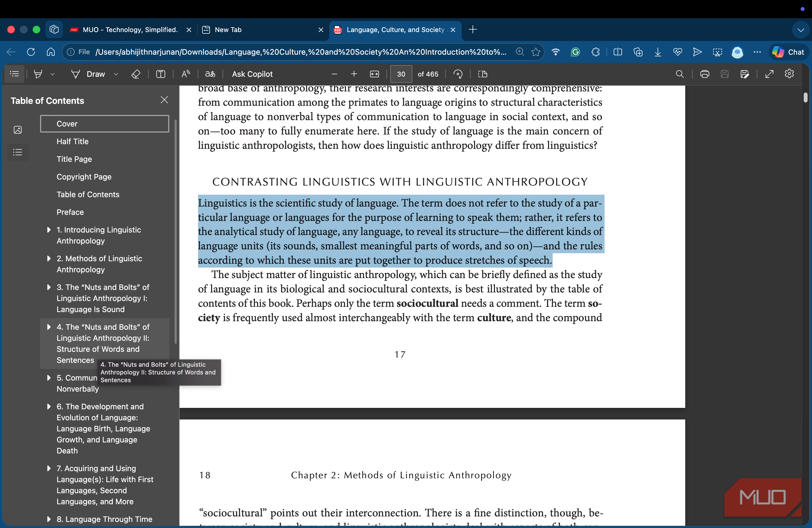Toggle the Read aloud button

[186, 74]
